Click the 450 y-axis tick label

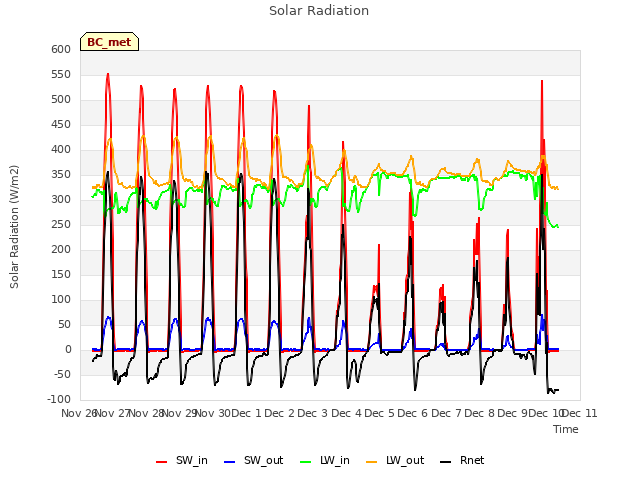click(61, 124)
